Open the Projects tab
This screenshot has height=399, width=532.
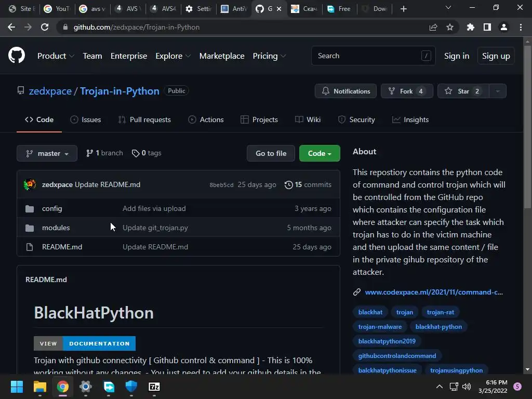[259, 120]
